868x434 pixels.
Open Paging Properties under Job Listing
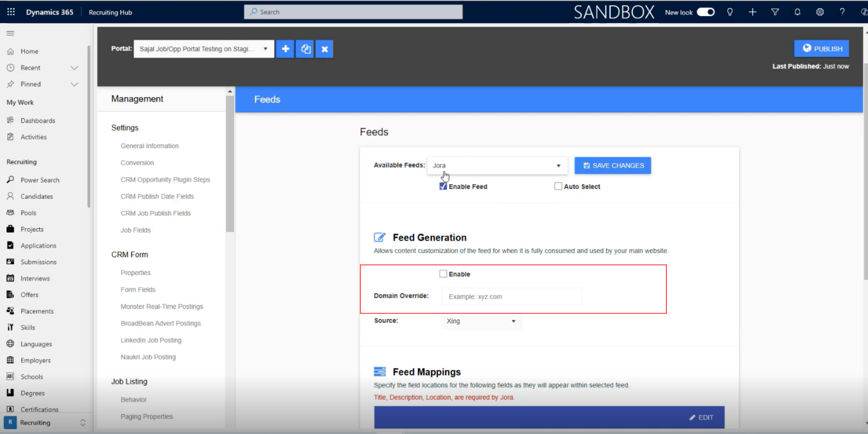[146, 416]
